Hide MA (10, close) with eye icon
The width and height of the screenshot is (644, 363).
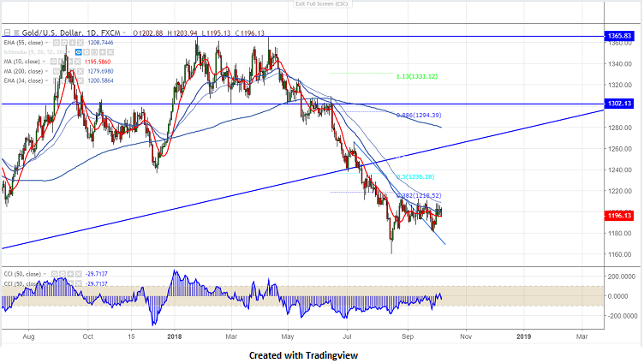pos(54,62)
